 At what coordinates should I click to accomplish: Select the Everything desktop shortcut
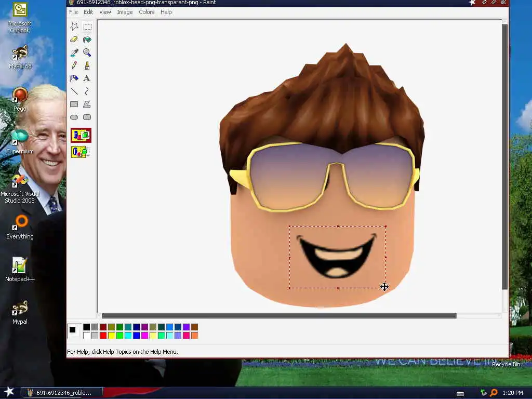pyautogui.click(x=20, y=228)
